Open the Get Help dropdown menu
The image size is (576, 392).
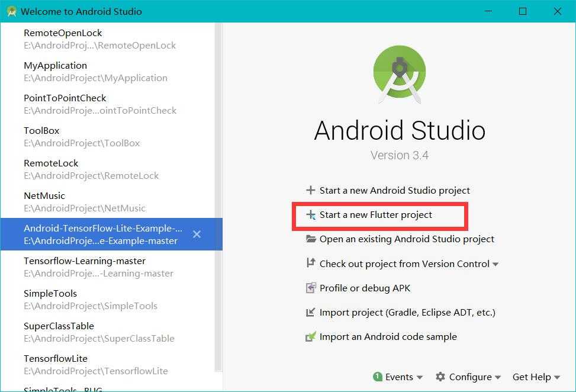[536, 377]
